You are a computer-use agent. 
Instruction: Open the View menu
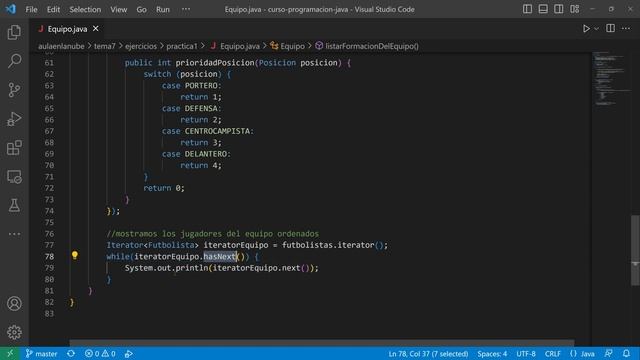pos(118,9)
